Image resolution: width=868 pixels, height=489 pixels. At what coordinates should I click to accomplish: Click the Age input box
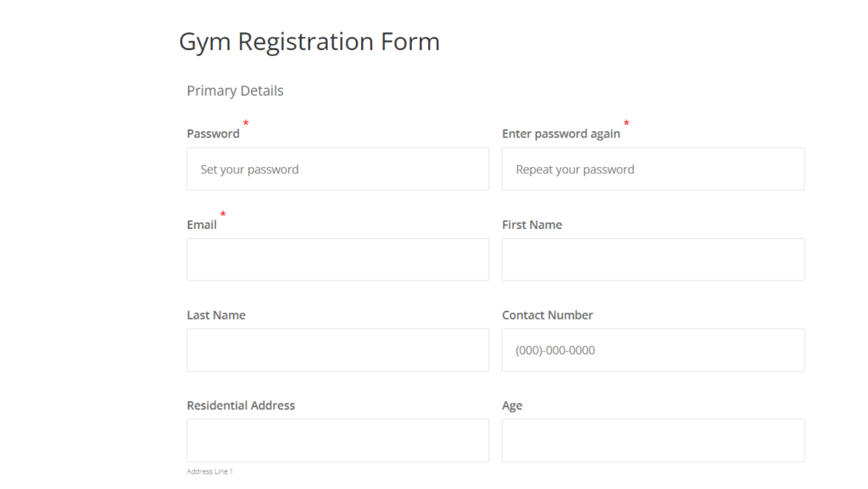(x=653, y=440)
